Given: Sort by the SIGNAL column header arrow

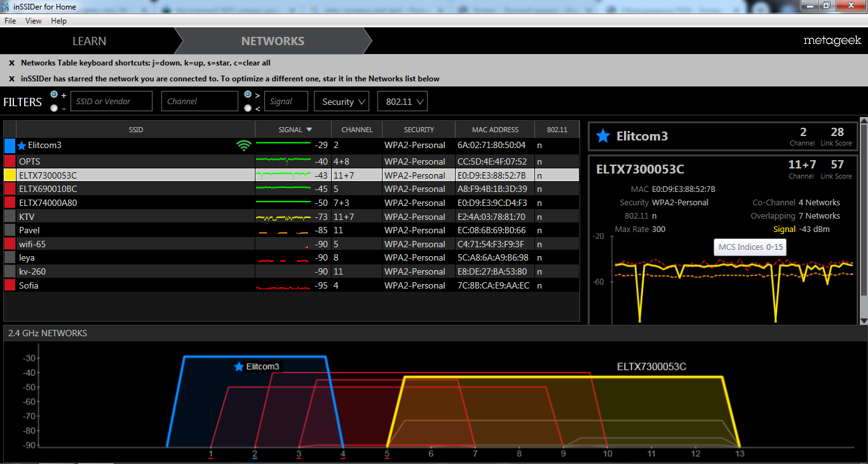Looking at the screenshot, I should 309,130.
